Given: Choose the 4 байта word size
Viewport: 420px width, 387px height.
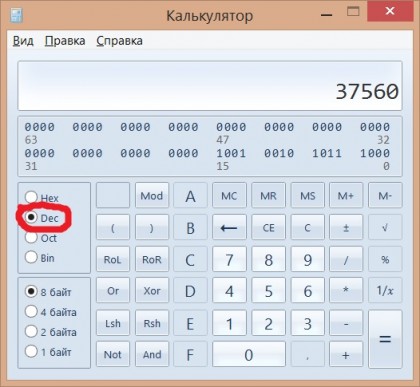Looking at the screenshot, I should [x=31, y=312].
